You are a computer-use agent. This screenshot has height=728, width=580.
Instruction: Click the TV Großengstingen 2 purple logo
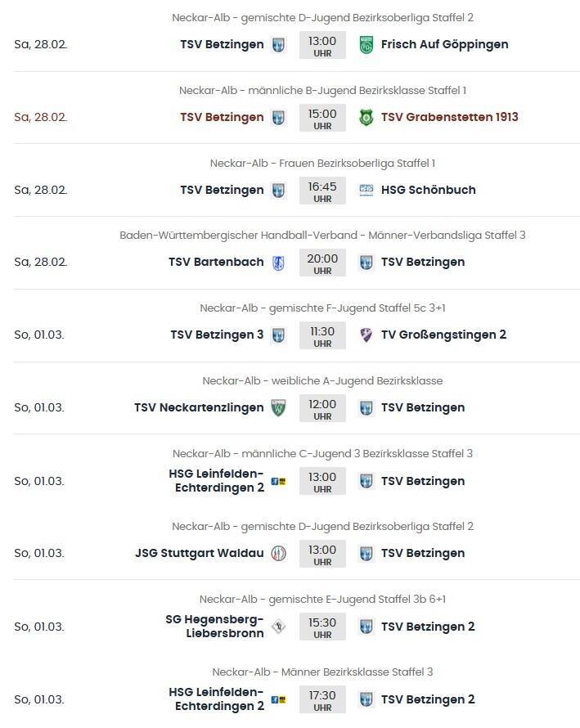click(366, 335)
